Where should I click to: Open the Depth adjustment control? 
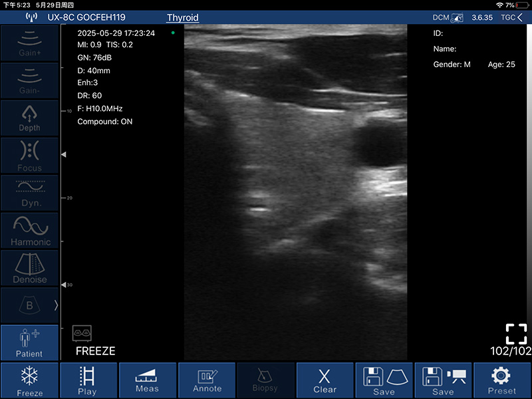coord(29,118)
